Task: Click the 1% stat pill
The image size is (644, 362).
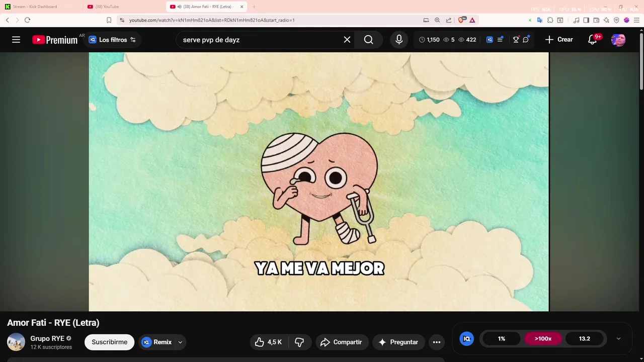Action: point(502,339)
